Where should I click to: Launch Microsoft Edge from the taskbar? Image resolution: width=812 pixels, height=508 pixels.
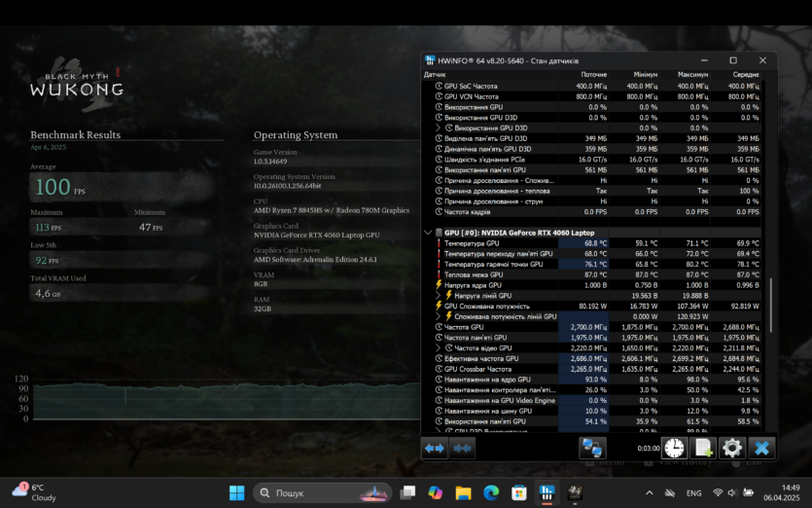tap(491, 492)
